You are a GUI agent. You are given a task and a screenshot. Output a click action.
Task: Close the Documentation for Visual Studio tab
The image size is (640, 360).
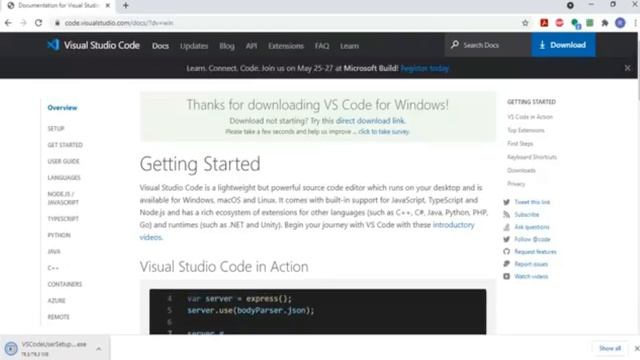108,6
